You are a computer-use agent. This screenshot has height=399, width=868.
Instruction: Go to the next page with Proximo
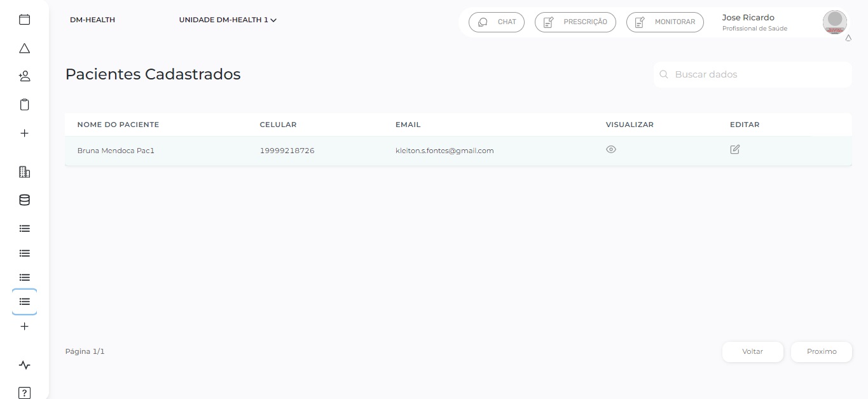coord(821,351)
